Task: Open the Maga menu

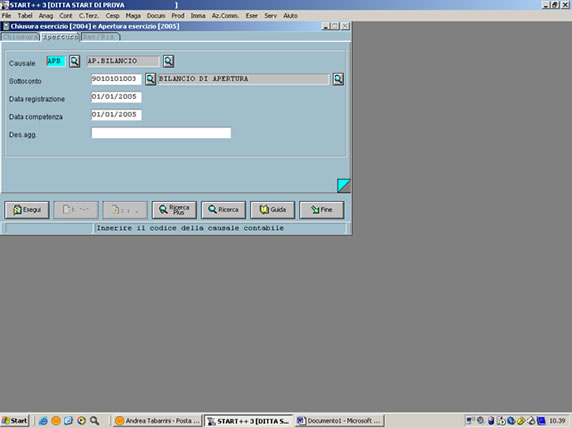Action: point(133,16)
